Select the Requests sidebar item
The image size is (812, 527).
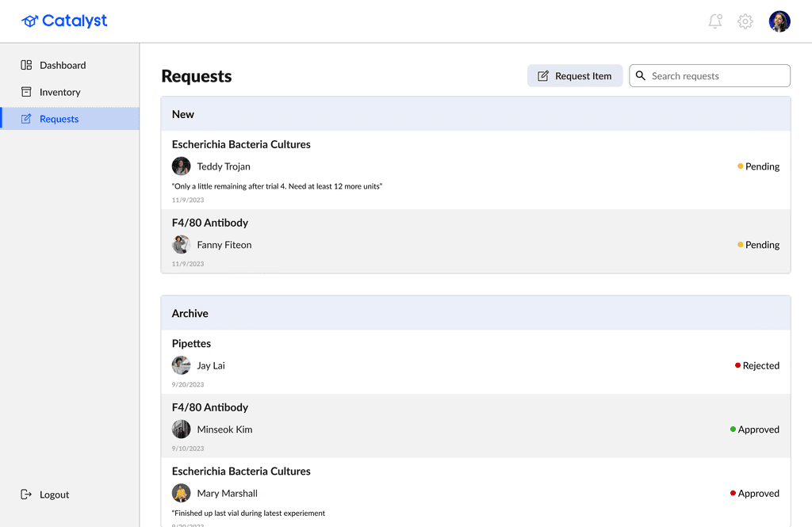(x=59, y=119)
